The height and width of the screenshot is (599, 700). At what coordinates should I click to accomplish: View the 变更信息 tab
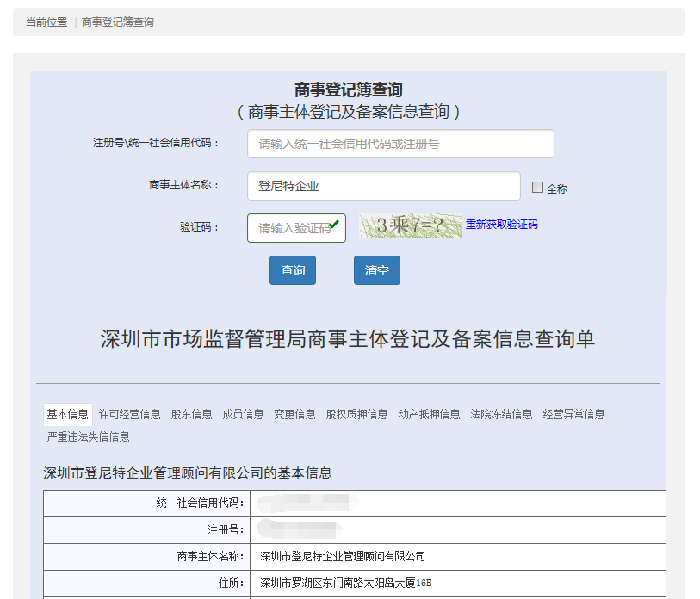(294, 414)
